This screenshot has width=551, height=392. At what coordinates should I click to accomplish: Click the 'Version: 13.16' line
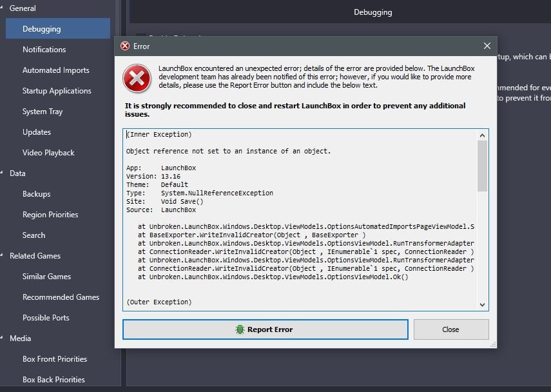click(153, 176)
